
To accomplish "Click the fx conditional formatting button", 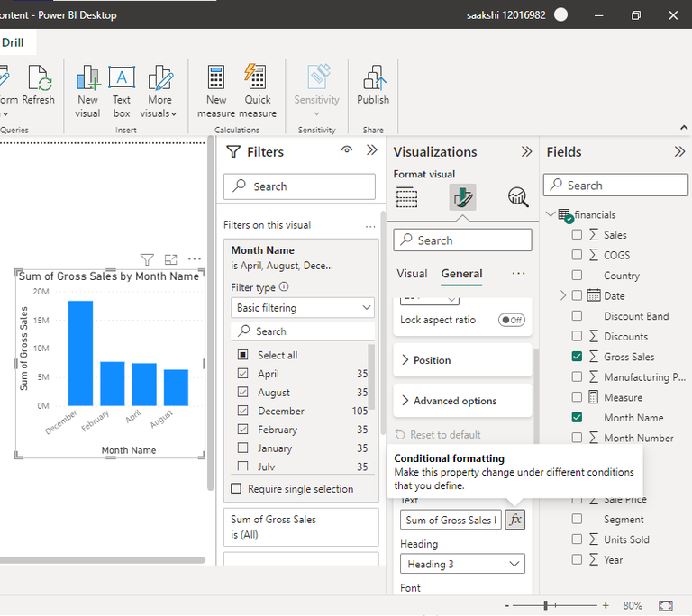I will [x=515, y=520].
